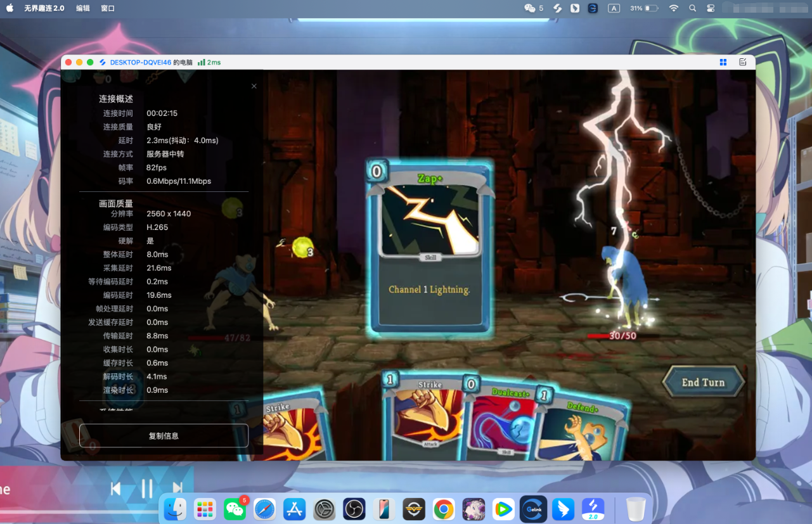812x524 pixels.
Task: Open OBS Studio from the Dock
Action: click(x=354, y=509)
